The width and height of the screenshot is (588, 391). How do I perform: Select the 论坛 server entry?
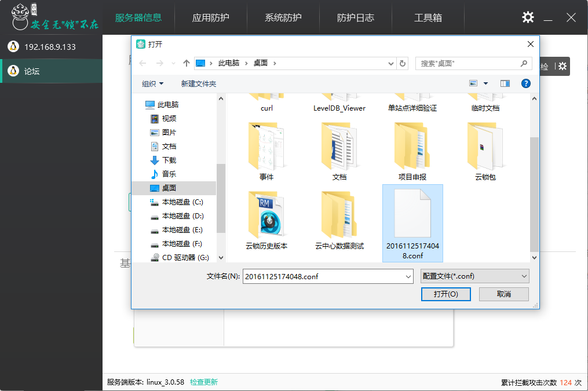[x=52, y=71]
